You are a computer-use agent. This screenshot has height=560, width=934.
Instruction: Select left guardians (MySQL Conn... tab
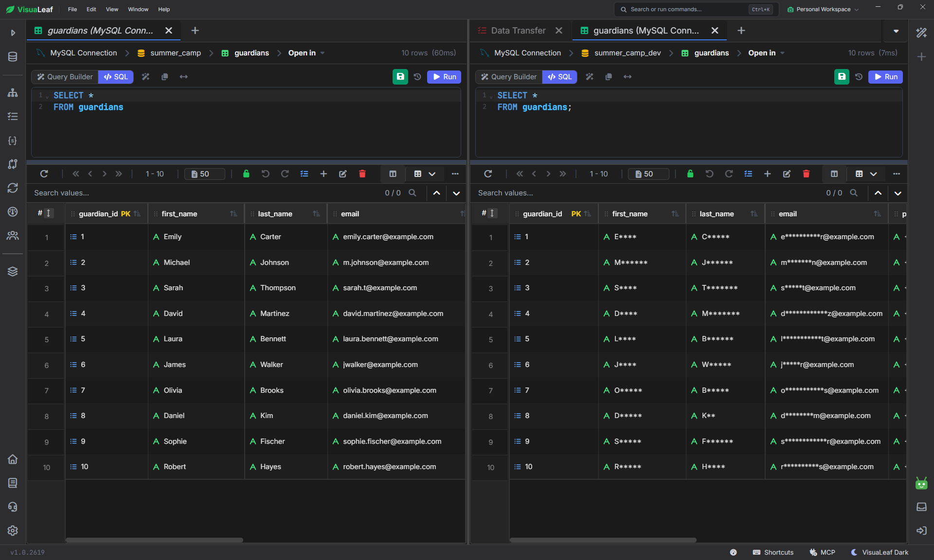[x=100, y=31]
